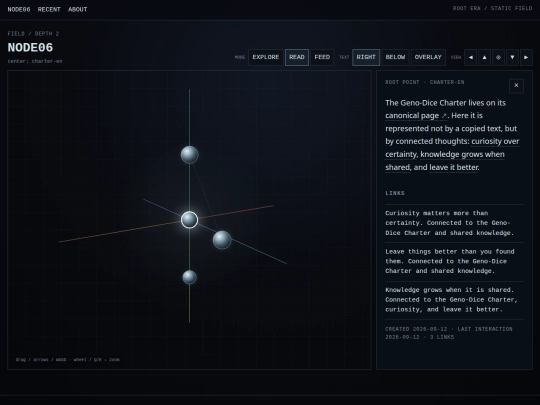
Task: Open the RECENT page
Action: click(x=49, y=10)
